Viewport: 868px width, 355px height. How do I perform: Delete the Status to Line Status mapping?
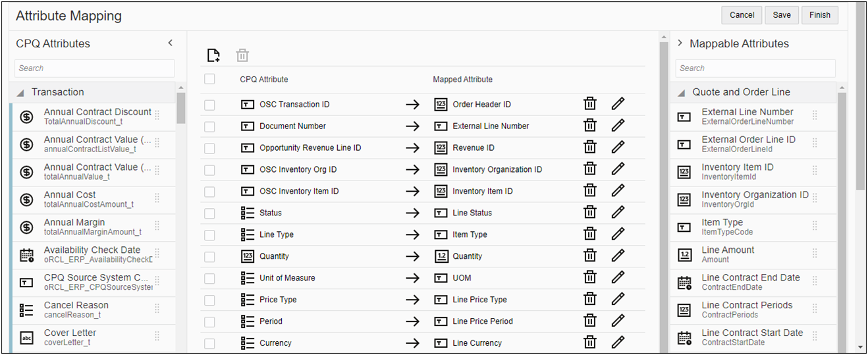tap(590, 213)
